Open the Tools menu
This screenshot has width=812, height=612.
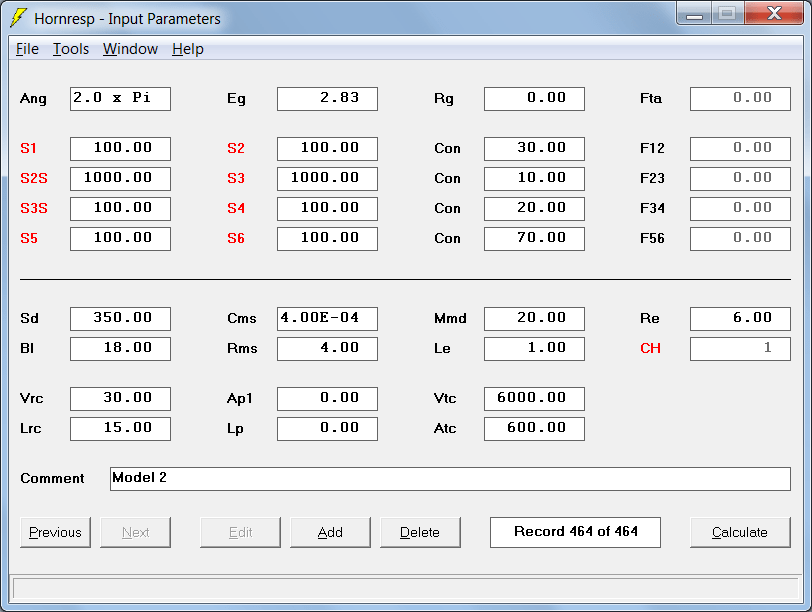point(71,49)
